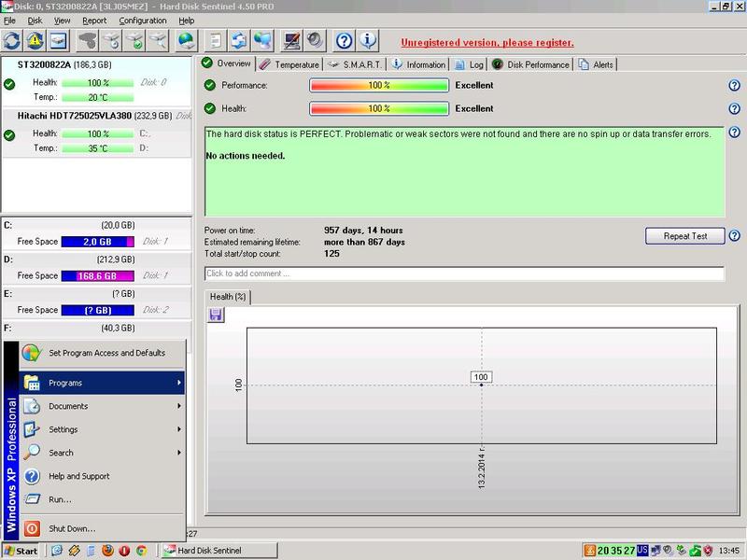Click the 'Unregistered version, please register' link
The width and height of the screenshot is (747, 560).
(487, 42)
